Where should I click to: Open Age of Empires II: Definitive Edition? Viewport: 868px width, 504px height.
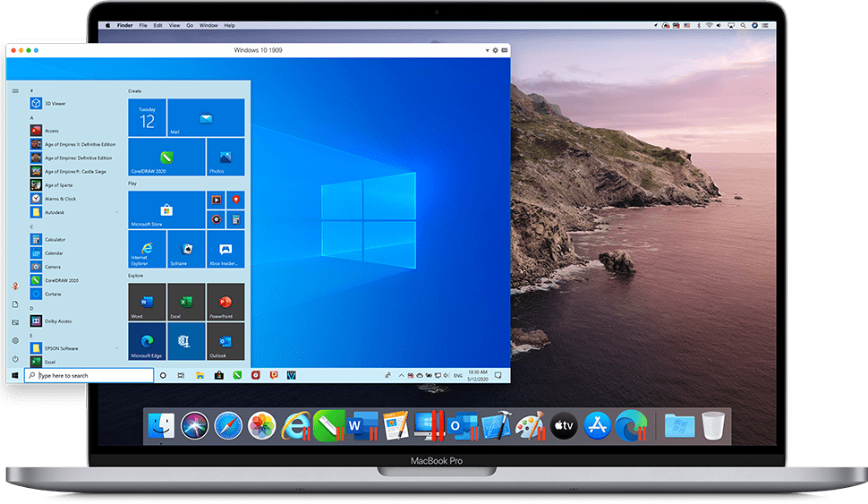coord(73,144)
